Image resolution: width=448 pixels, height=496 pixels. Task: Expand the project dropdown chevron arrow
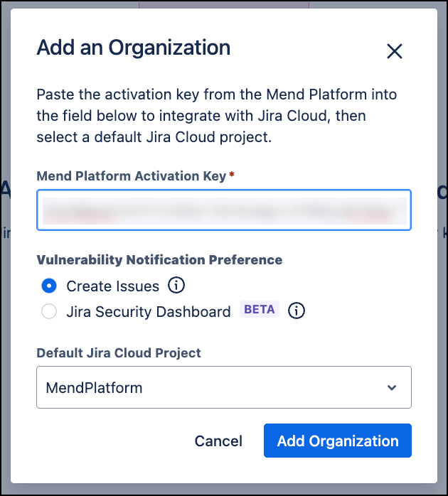point(391,387)
